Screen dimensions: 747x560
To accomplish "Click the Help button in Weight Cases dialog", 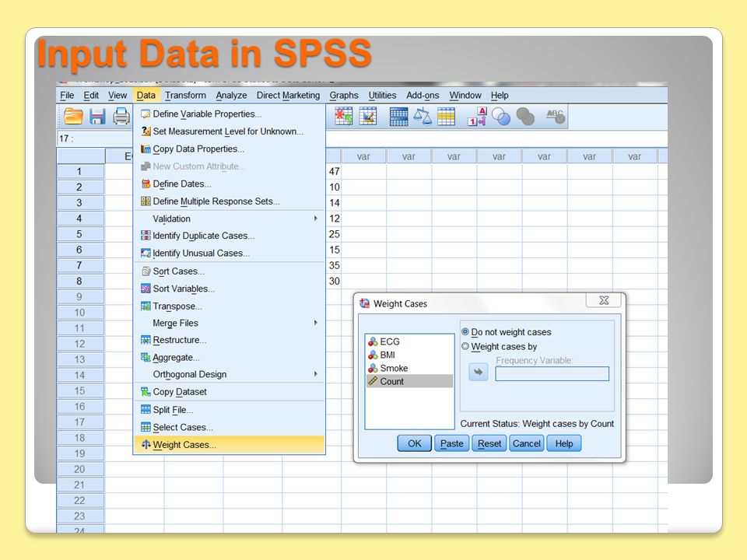I will [564, 443].
